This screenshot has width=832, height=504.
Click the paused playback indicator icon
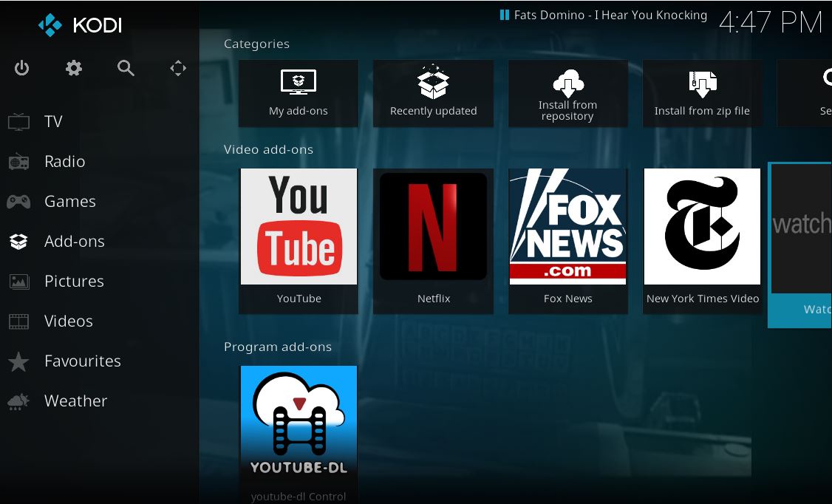505,15
